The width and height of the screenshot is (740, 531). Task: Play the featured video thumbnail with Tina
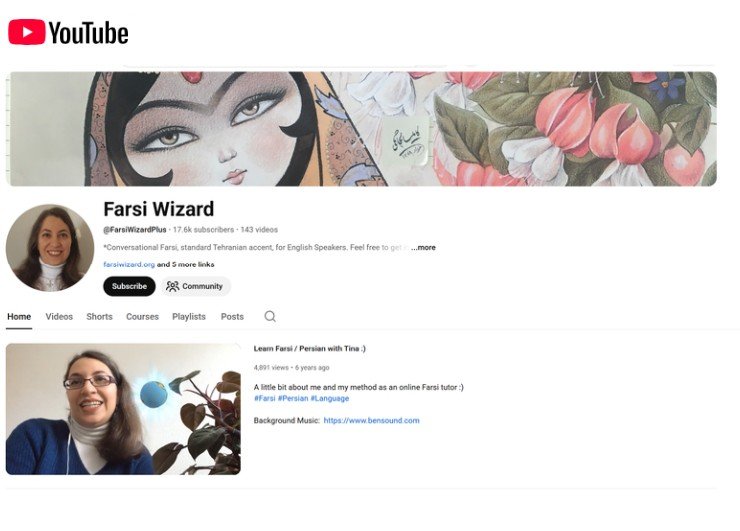tap(123, 409)
